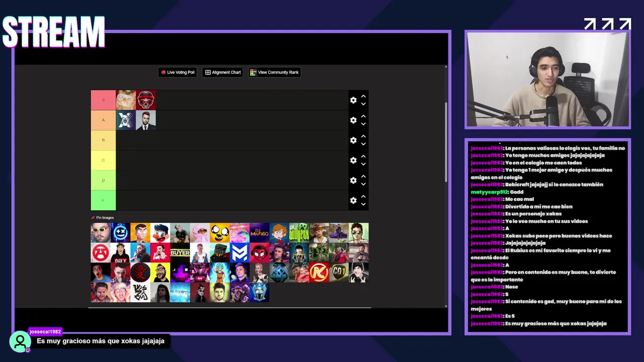
Task: Click the green F tier label
Action: click(x=103, y=201)
